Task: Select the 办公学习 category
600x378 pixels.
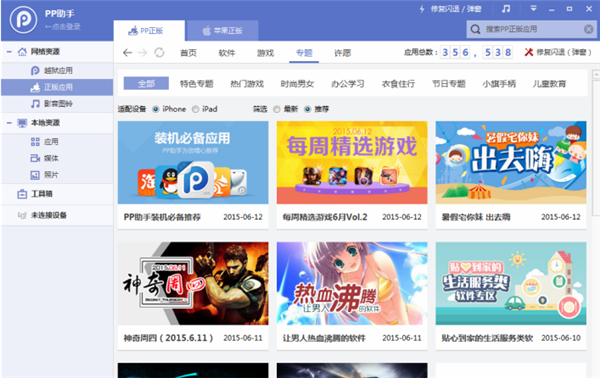Action: click(x=348, y=84)
